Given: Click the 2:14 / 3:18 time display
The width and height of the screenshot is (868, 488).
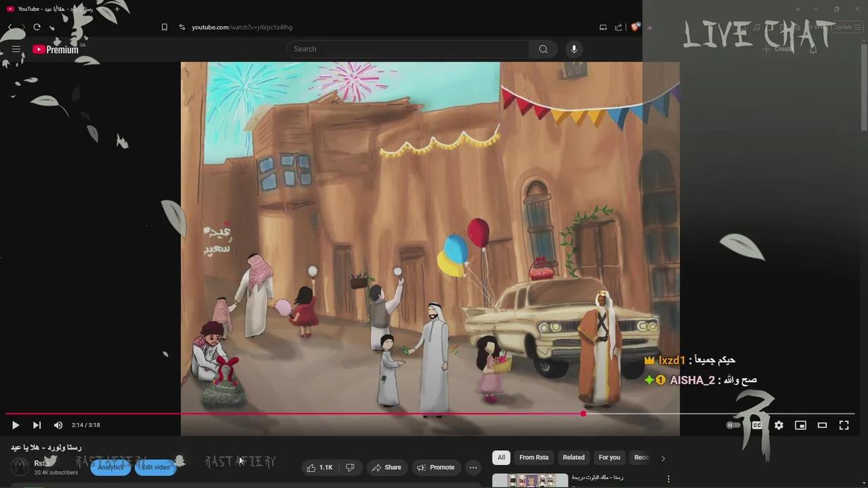Looking at the screenshot, I should (85, 425).
